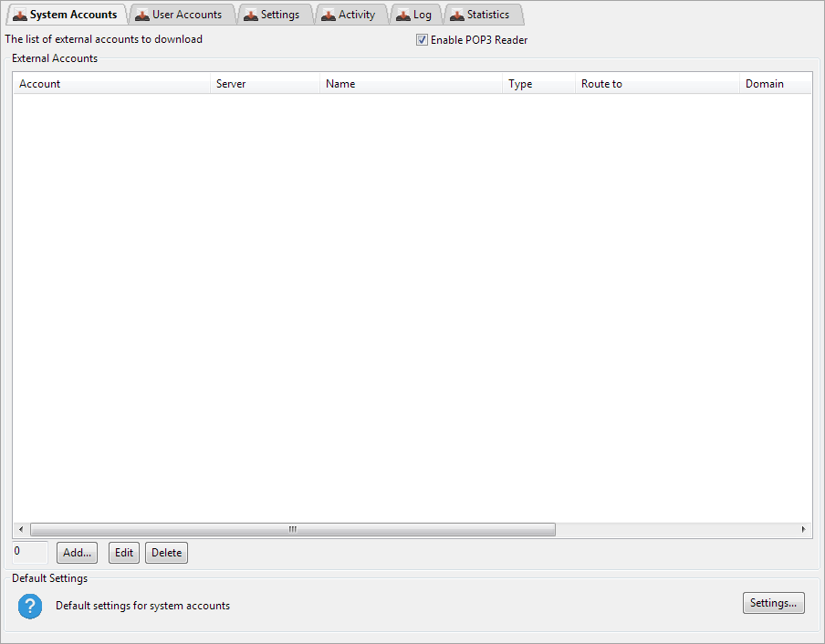Click the Log tab icon
Screen dimensions: 825x644
402,15
